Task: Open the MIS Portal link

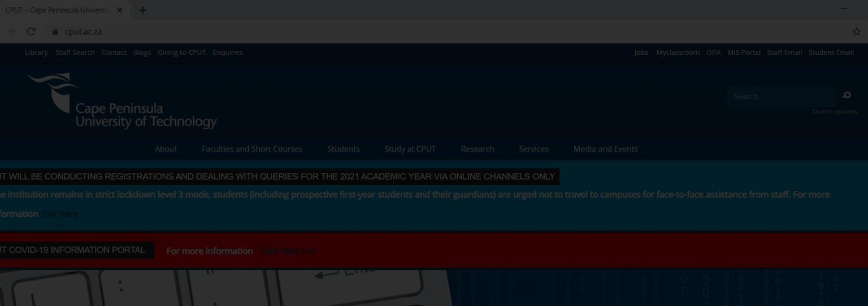Action: click(744, 53)
